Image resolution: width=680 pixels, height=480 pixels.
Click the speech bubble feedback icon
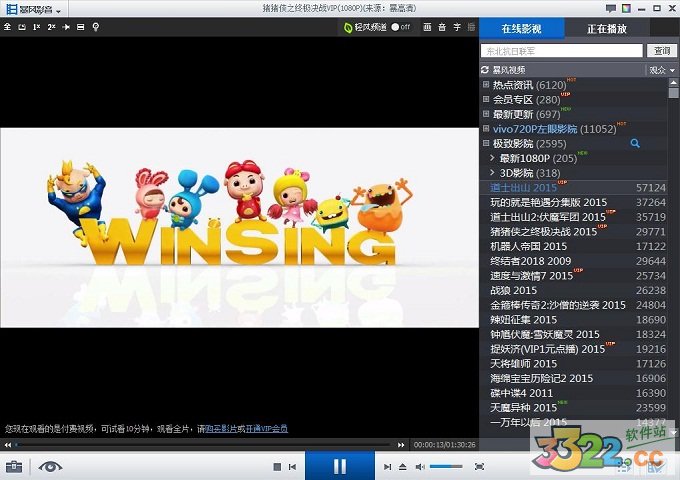(x=611, y=8)
